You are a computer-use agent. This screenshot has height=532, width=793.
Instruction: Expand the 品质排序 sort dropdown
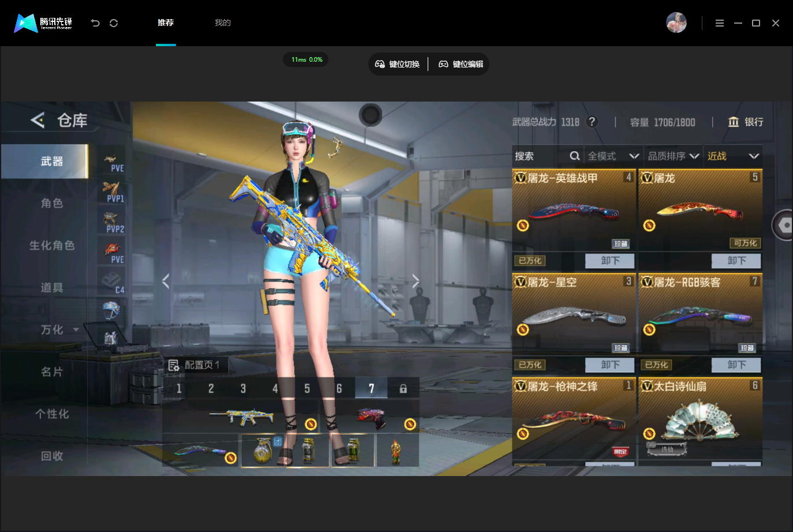673,156
